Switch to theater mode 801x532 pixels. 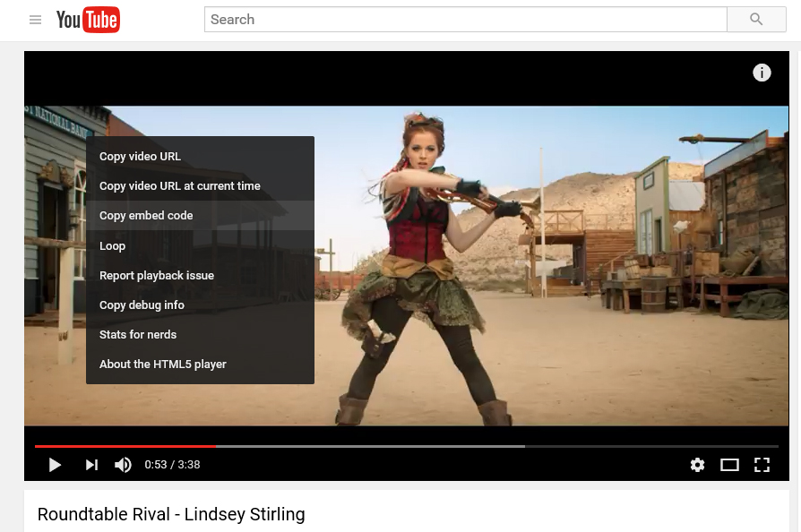point(729,465)
